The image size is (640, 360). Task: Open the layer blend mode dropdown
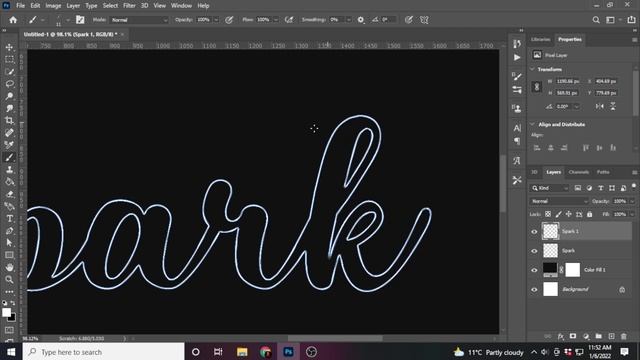coord(559,201)
